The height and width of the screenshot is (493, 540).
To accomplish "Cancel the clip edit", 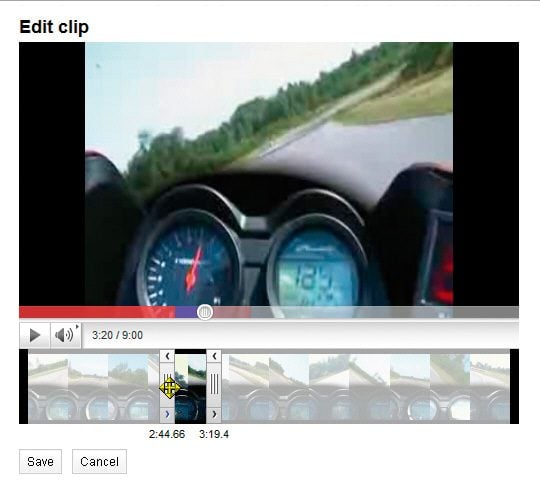I will click(99, 462).
